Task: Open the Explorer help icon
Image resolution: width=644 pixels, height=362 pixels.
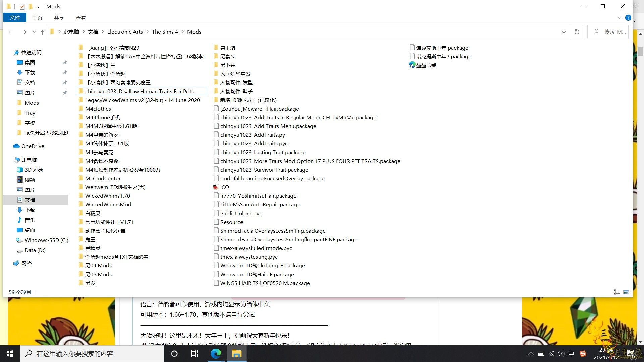Action: coord(628,18)
